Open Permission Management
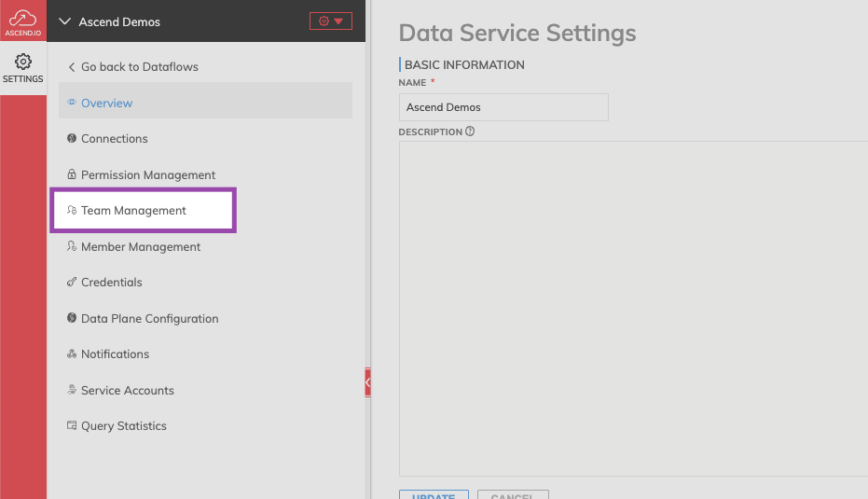The width and height of the screenshot is (868, 499). 148,175
